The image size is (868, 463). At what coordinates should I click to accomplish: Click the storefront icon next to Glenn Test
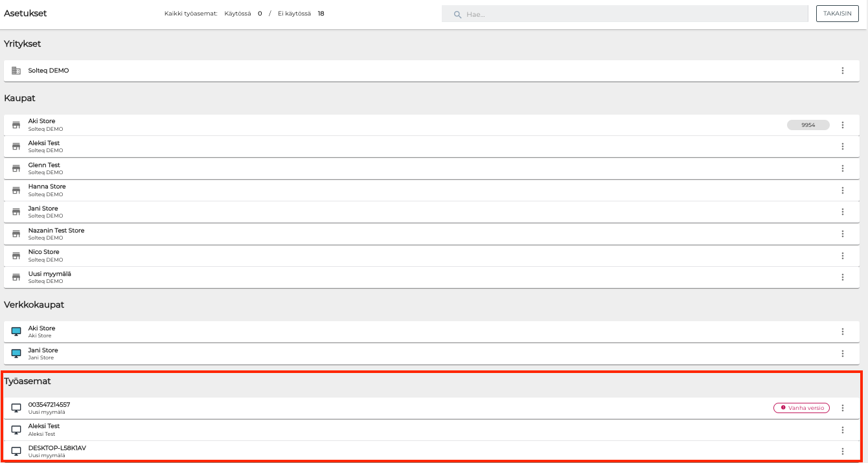point(16,168)
